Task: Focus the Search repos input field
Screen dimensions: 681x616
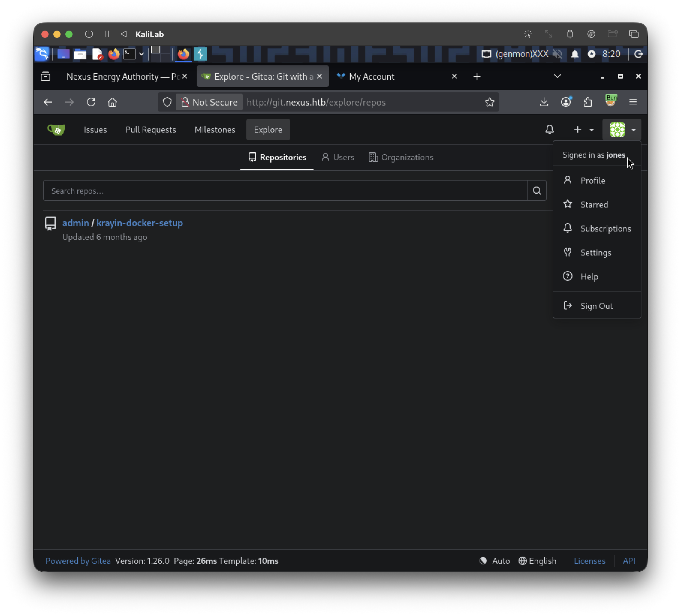Action: [285, 191]
